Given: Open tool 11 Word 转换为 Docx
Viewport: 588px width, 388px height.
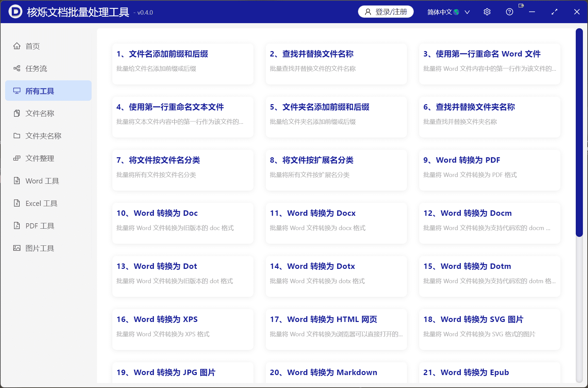Looking at the screenshot, I should tap(336, 223).
